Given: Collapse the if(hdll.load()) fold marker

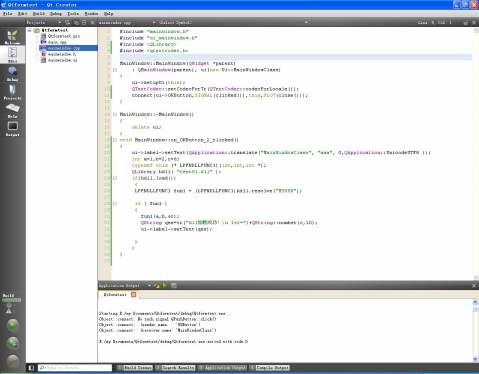Looking at the screenshot, I should (115, 178).
